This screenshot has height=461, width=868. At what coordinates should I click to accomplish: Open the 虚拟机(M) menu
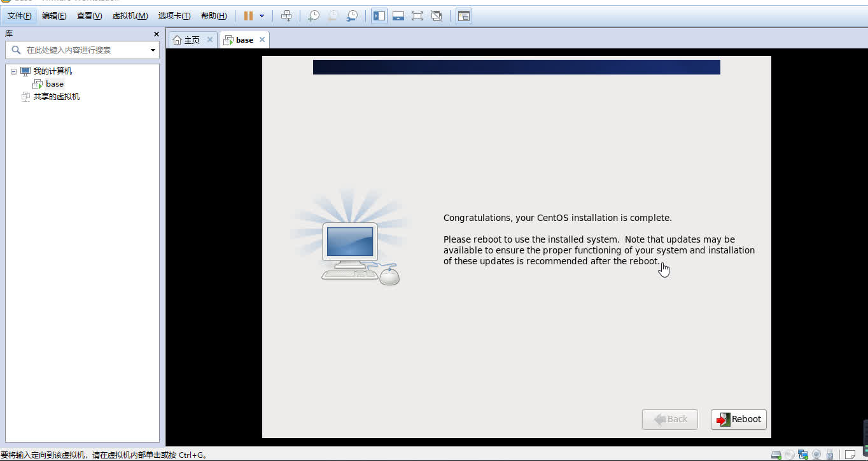click(x=130, y=16)
